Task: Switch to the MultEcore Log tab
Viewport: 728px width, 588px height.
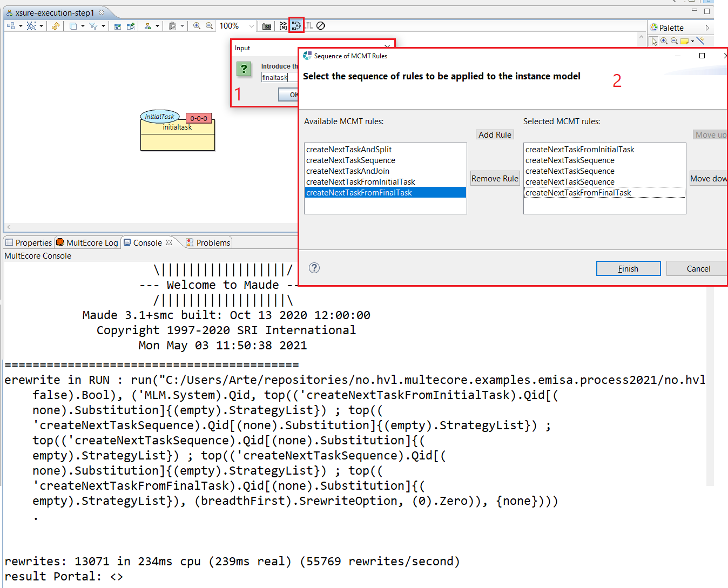Action: coord(87,242)
